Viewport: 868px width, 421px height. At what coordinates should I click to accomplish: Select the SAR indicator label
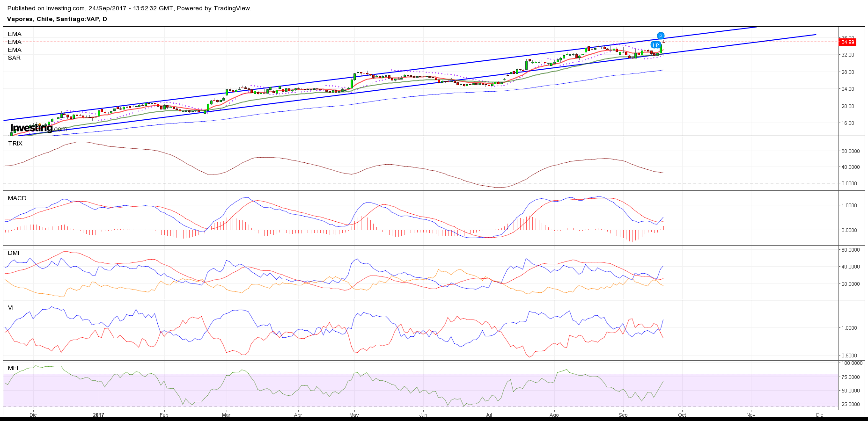pos(15,58)
